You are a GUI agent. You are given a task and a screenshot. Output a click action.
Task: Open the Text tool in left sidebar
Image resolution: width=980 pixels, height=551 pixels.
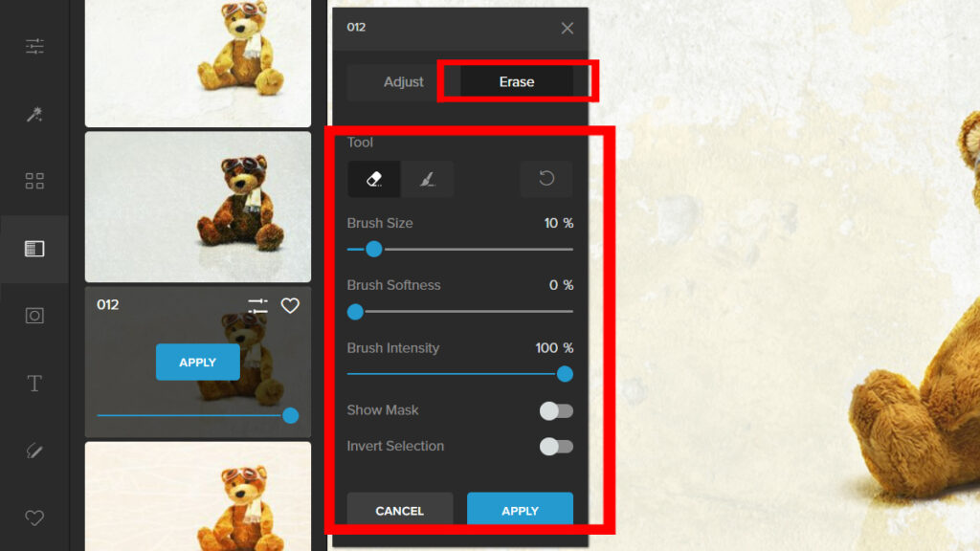tap(34, 384)
